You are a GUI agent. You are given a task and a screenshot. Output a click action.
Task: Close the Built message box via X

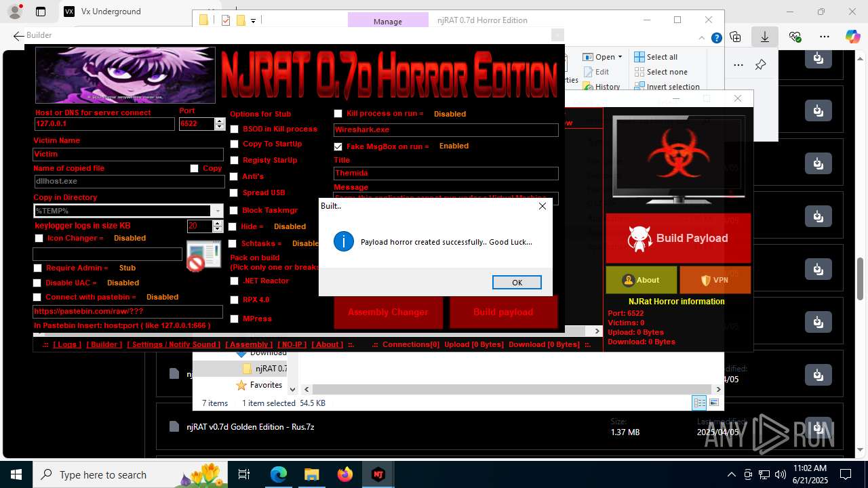[542, 206]
